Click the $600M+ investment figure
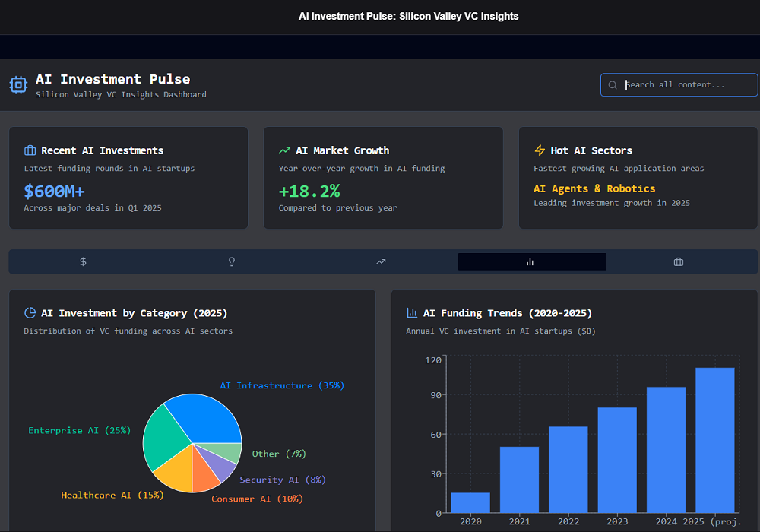 tap(54, 191)
